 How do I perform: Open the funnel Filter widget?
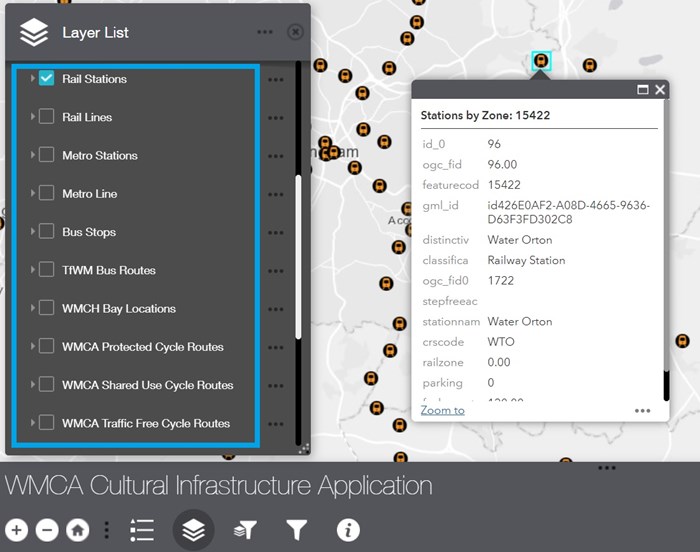[296, 530]
